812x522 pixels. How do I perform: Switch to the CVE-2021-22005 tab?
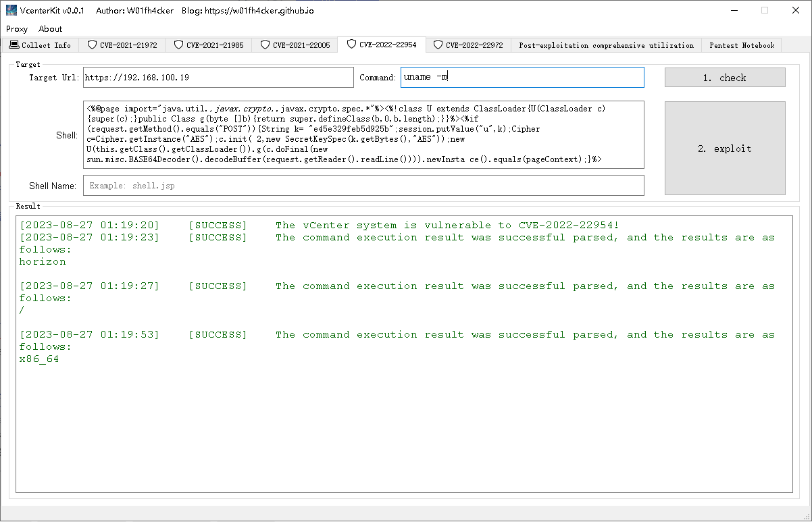(295, 45)
